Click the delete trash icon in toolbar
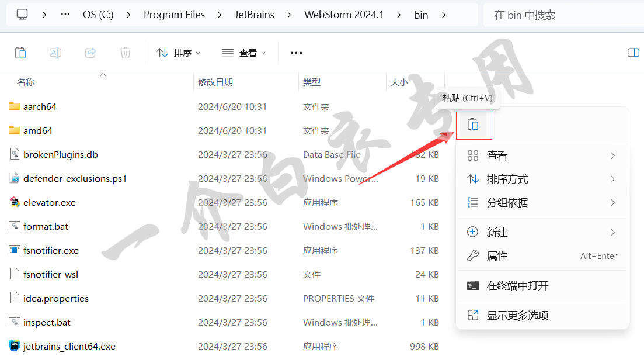The height and width of the screenshot is (356, 644). pos(126,53)
